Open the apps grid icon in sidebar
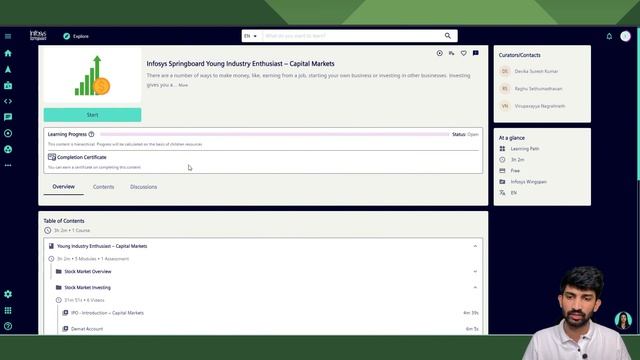640x360 pixels. (x=8, y=311)
